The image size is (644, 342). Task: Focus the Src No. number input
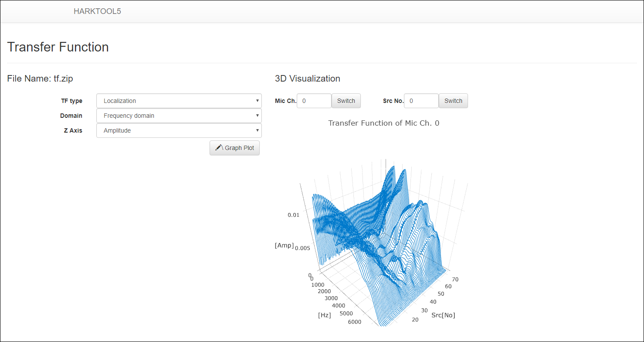click(x=421, y=101)
